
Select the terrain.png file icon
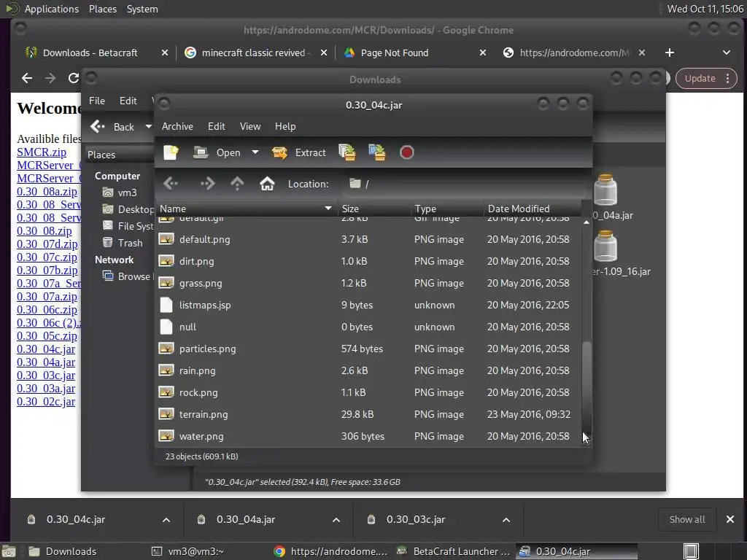tap(166, 414)
